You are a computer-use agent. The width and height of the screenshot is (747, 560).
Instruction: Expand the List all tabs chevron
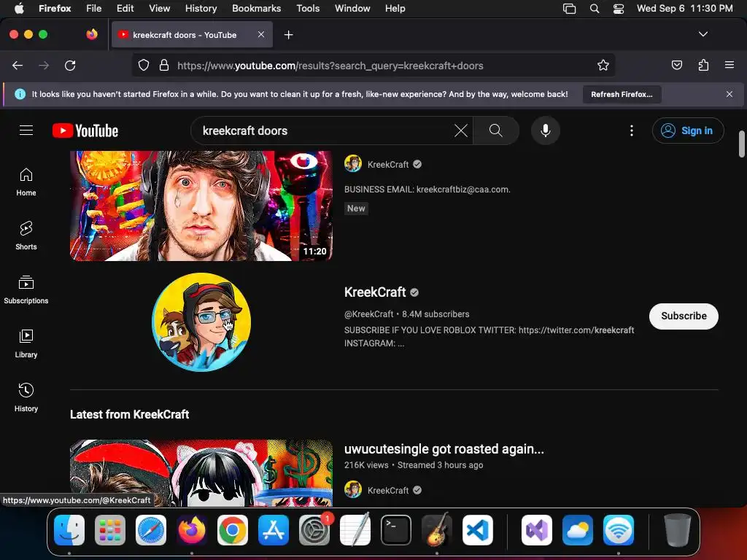pos(703,34)
